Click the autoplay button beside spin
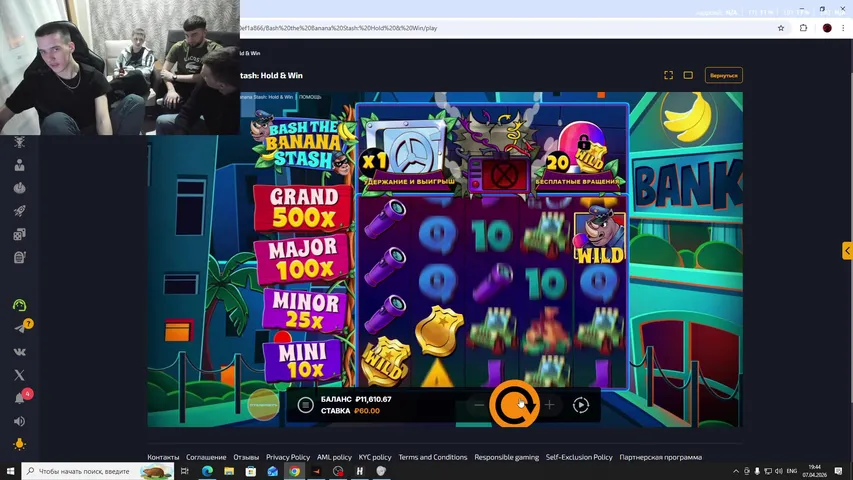Image resolution: width=853 pixels, height=480 pixels. pos(581,405)
